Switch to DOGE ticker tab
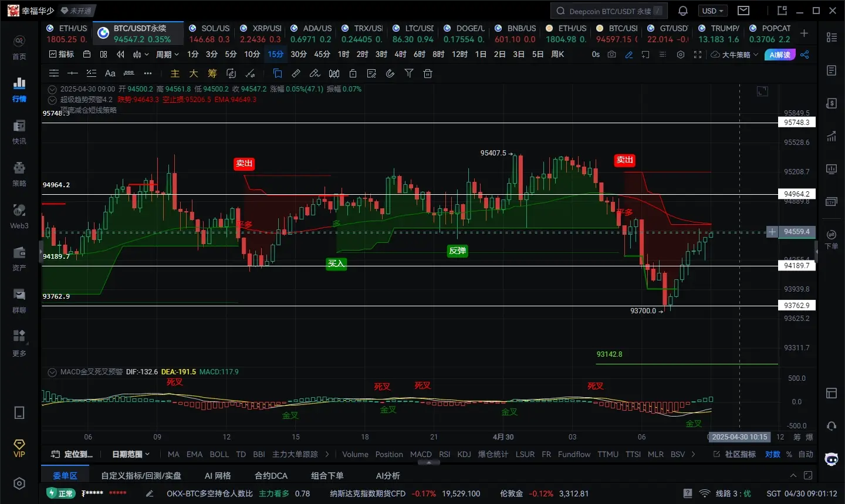 pyautogui.click(x=464, y=33)
